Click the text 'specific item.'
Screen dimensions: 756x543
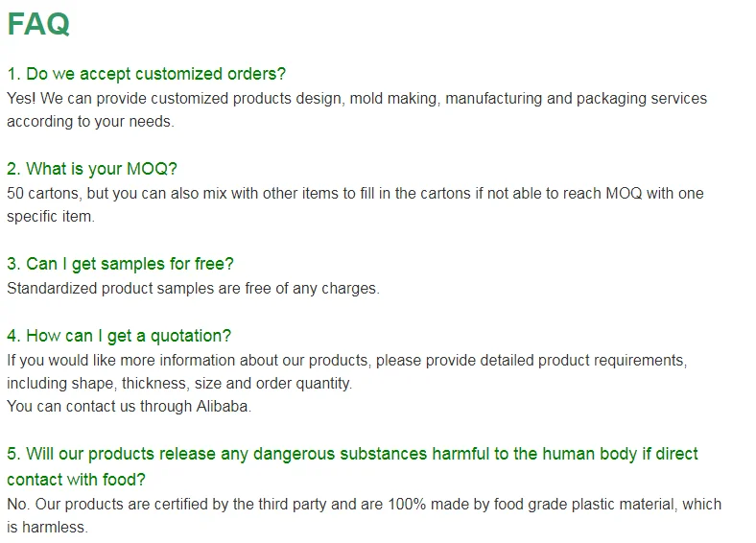coord(51,217)
